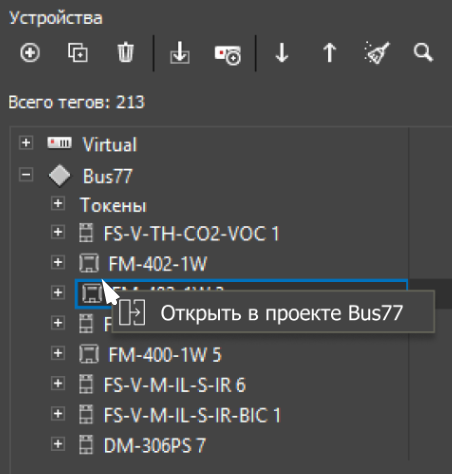Expand FS-V-M-IL-S-IR-BIC 1 device
The image size is (452, 474).
[x=58, y=414]
